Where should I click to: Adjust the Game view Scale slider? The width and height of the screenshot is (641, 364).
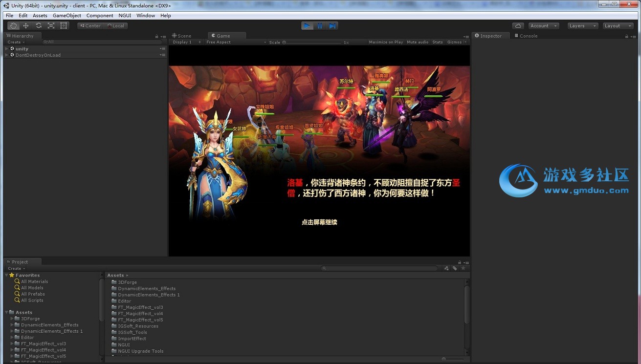coord(313,43)
